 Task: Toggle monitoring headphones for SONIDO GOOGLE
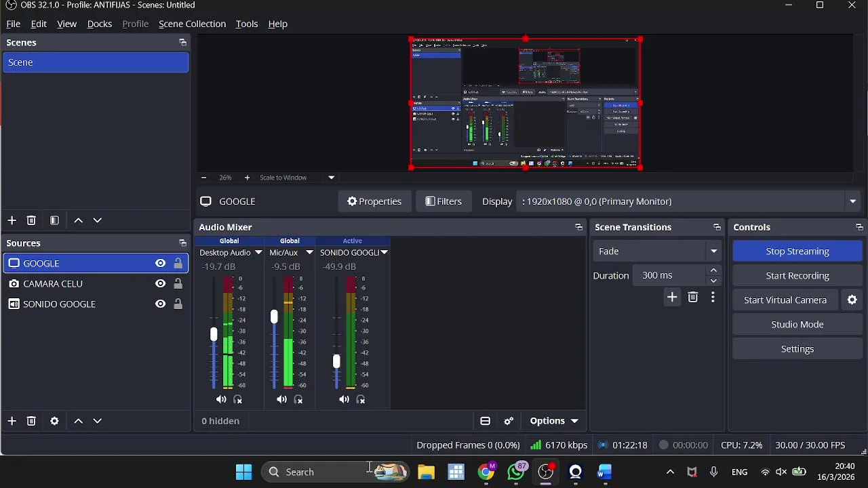pos(361,400)
